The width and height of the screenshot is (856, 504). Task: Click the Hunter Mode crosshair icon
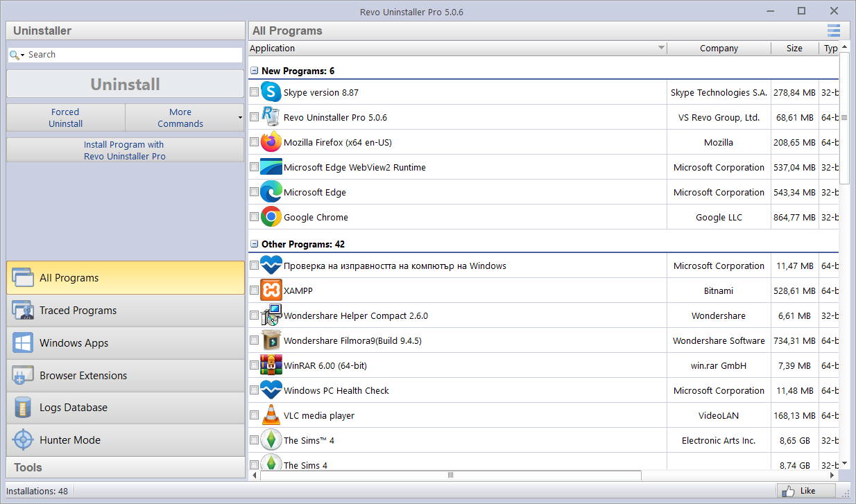pos(23,440)
